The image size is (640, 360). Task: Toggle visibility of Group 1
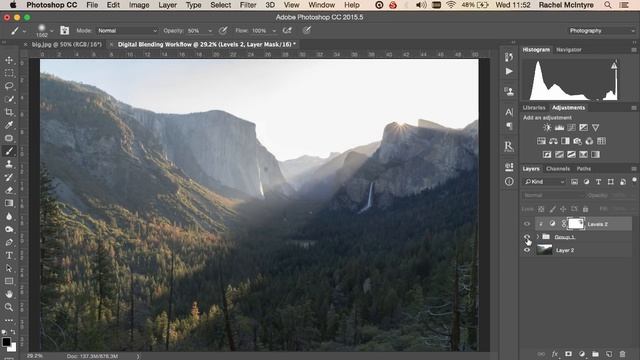click(527, 237)
